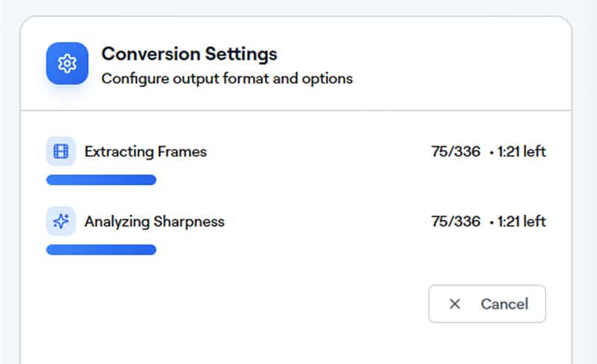Click the sparkle Analyzing Sharpness icon
The width and height of the screenshot is (597, 364).
(60, 222)
